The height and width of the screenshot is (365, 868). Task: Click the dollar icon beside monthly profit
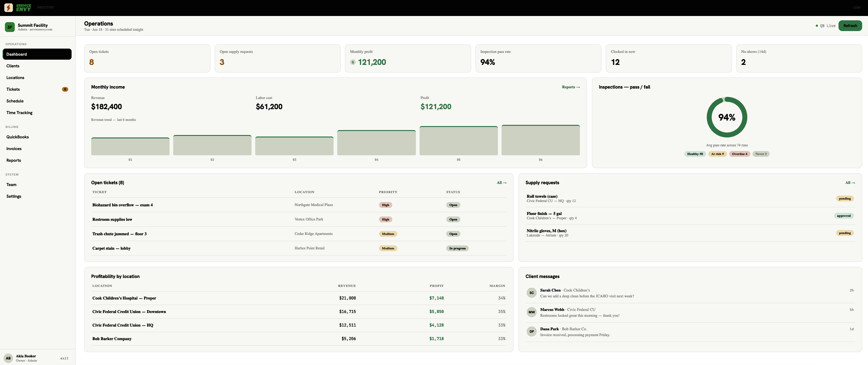[353, 62]
